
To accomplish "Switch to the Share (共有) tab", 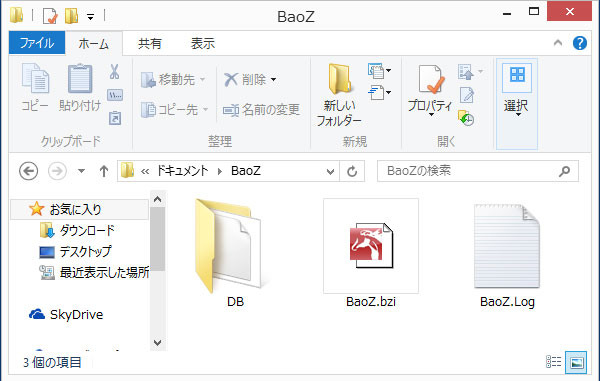I will [x=150, y=44].
